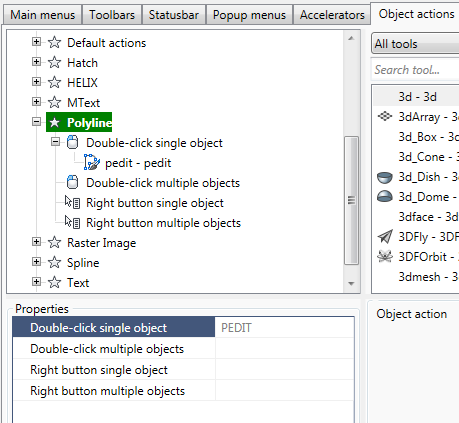Click the 3DFOrbit tool icon

[x=385, y=256]
